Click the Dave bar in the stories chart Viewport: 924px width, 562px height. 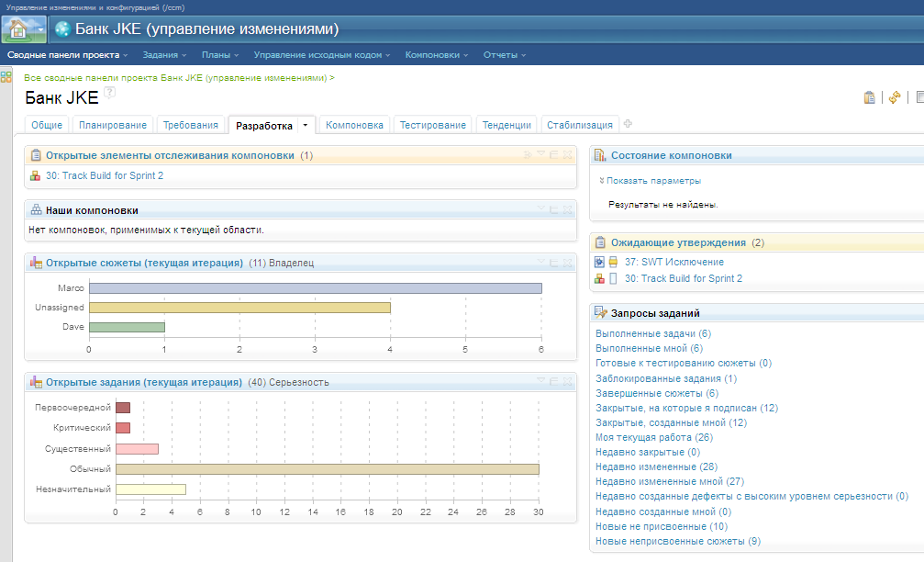[127, 327]
